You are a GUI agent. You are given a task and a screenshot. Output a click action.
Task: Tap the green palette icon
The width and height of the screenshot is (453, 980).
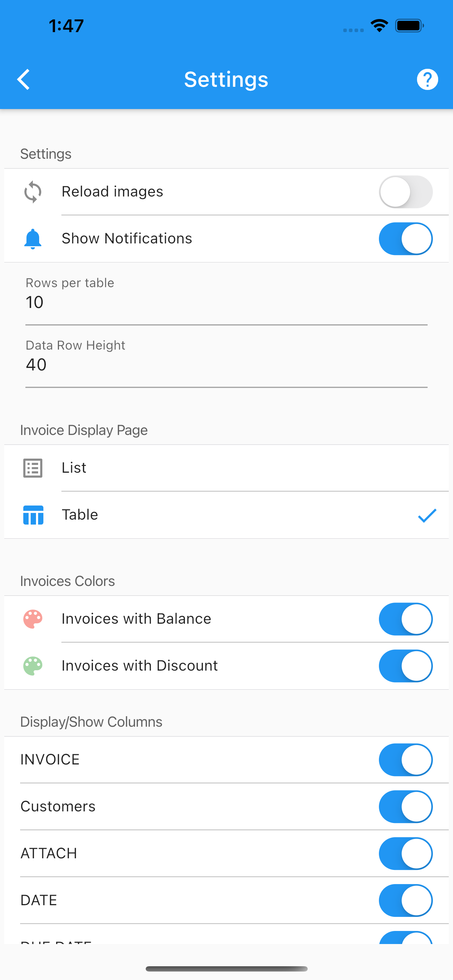(x=33, y=666)
